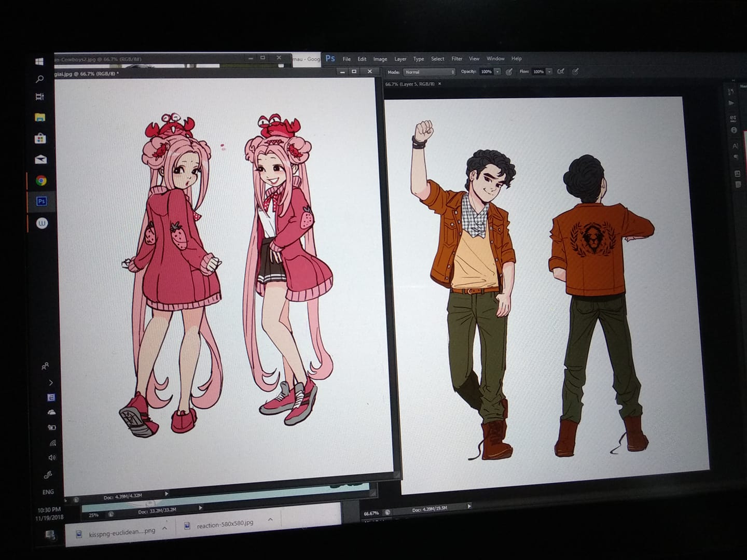The width and height of the screenshot is (747, 560).
Task: Close the Layer 5 document tab
Action: 440,83
